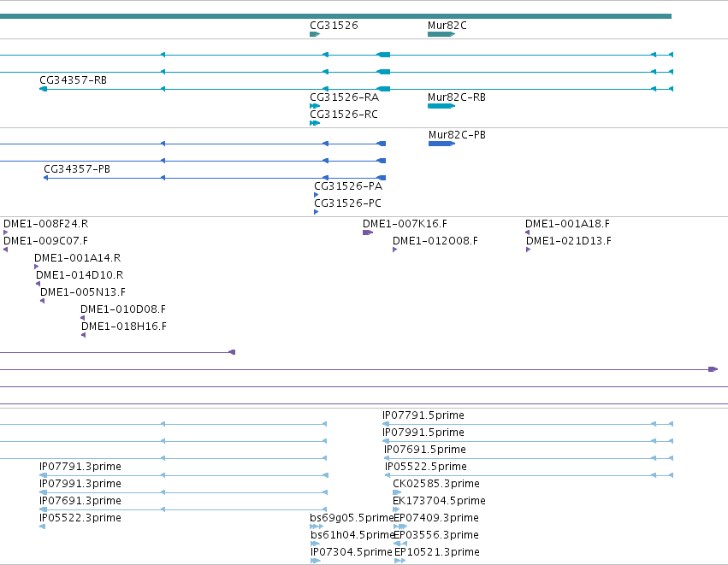This screenshot has width=728, height=565.
Task: Click the Mur82C-PB protein bar
Action: pos(441,144)
